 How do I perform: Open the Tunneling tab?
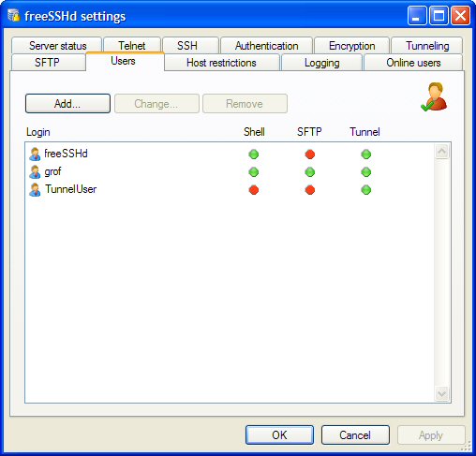tap(427, 46)
